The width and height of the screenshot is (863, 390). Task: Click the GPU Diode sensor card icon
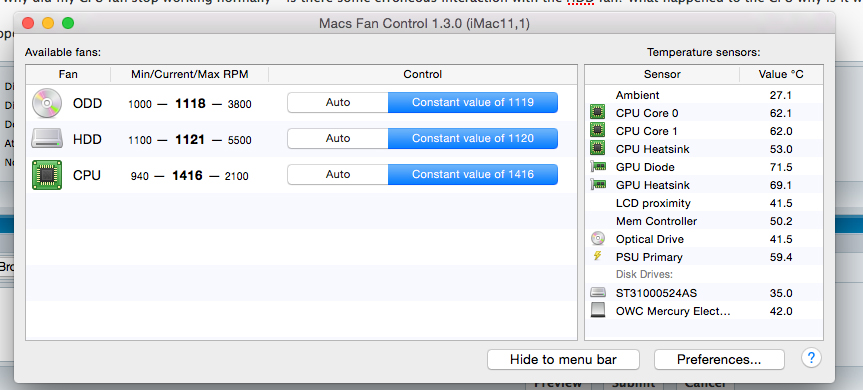[x=597, y=167]
